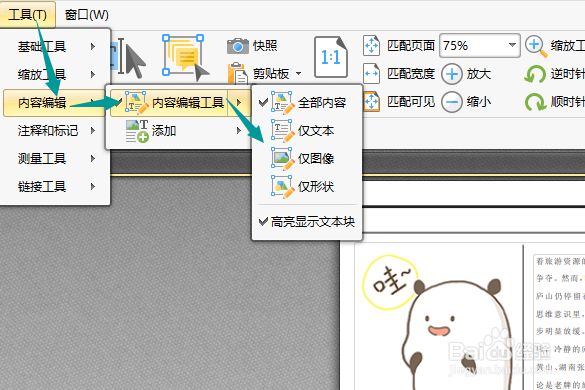Select the zoom tool magnifier icon

[536, 46]
